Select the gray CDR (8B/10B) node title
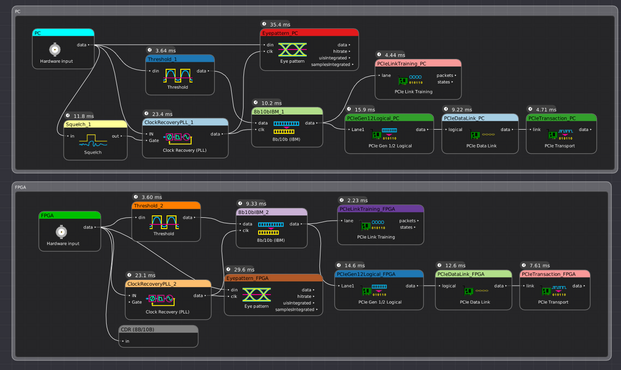 [x=158, y=330]
